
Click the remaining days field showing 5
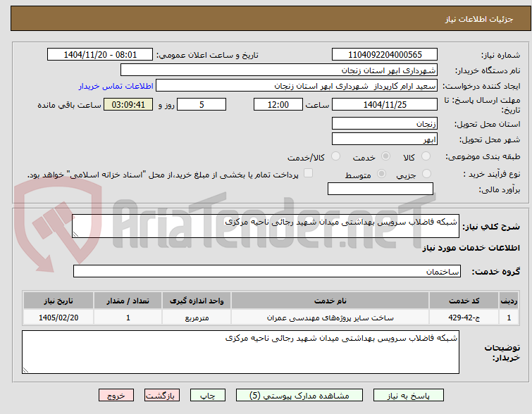click(202, 104)
